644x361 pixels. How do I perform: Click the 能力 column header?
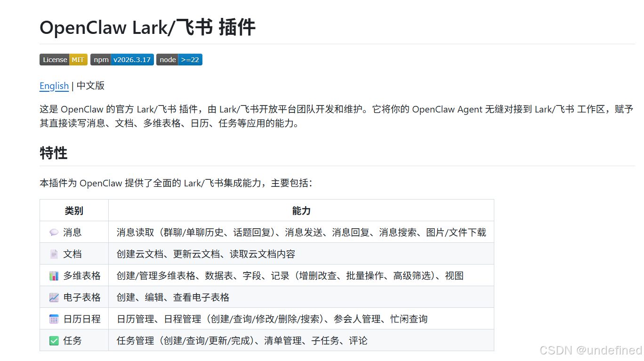[301, 210]
